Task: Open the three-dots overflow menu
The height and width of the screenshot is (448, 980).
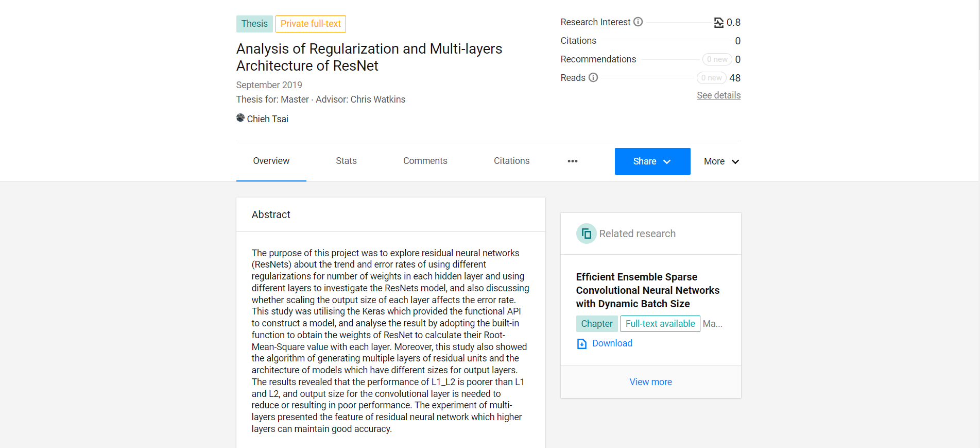Action: click(573, 161)
